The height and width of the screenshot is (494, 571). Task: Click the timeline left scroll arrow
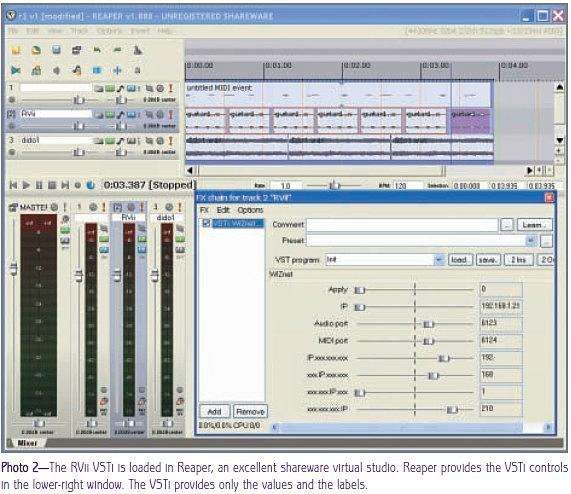pos(190,170)
